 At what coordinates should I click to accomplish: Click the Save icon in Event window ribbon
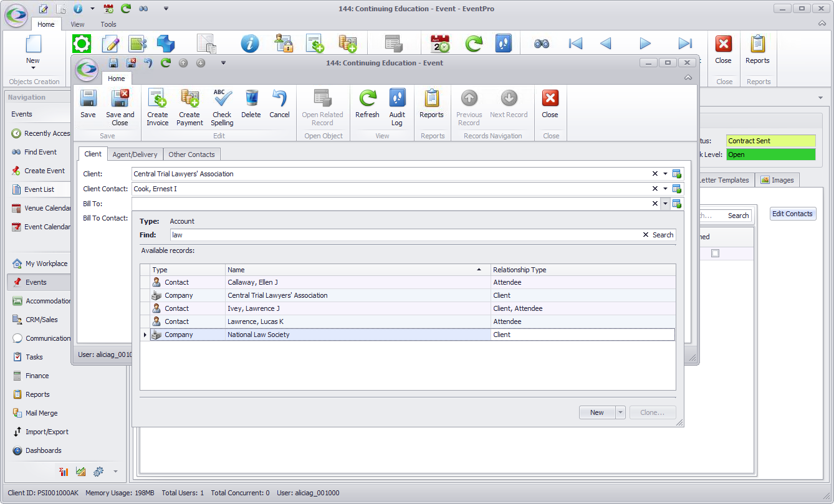(x=88, y=98)
